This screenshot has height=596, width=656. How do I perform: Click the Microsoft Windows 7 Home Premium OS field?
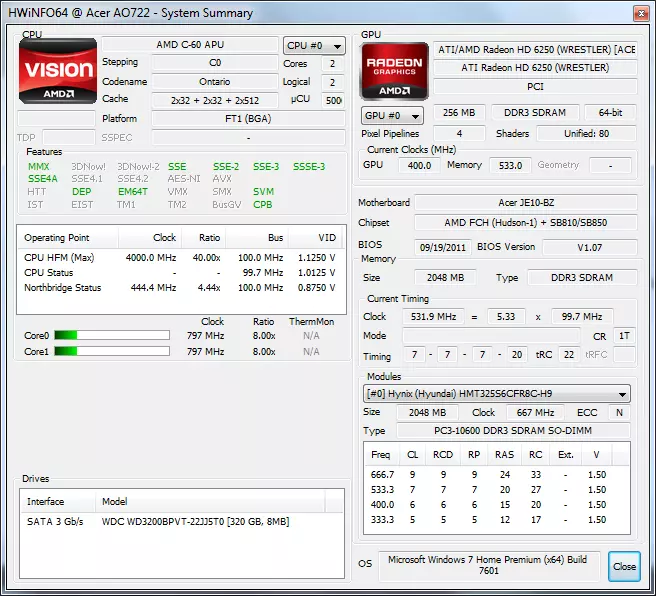tap(488, 565)
